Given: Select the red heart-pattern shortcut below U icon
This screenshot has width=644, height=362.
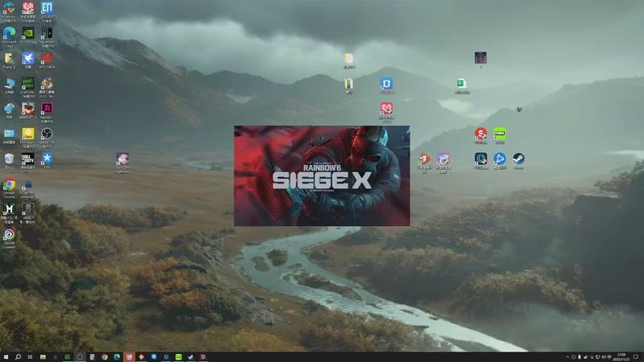Looking at the screenshot, I should pos(386,109).
